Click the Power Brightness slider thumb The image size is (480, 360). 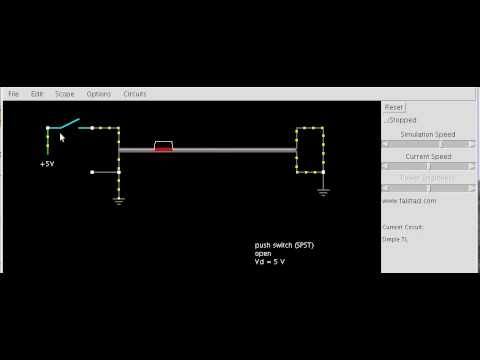[x=428, y=188]
